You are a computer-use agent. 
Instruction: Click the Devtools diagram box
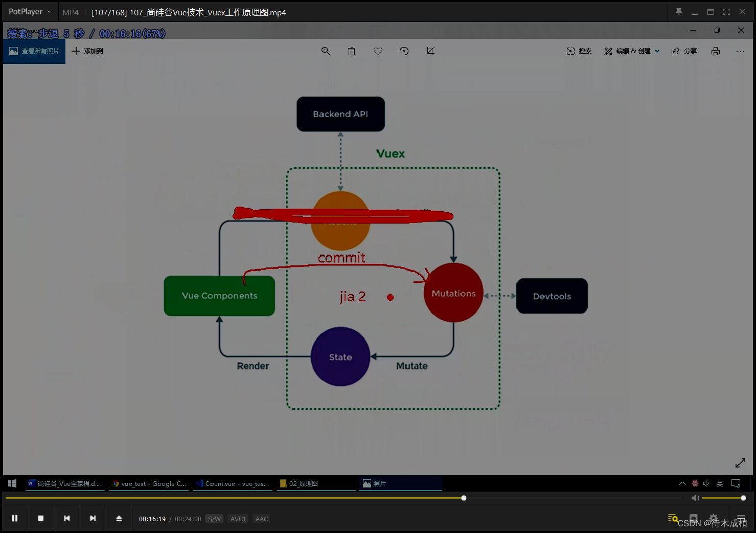552,296
